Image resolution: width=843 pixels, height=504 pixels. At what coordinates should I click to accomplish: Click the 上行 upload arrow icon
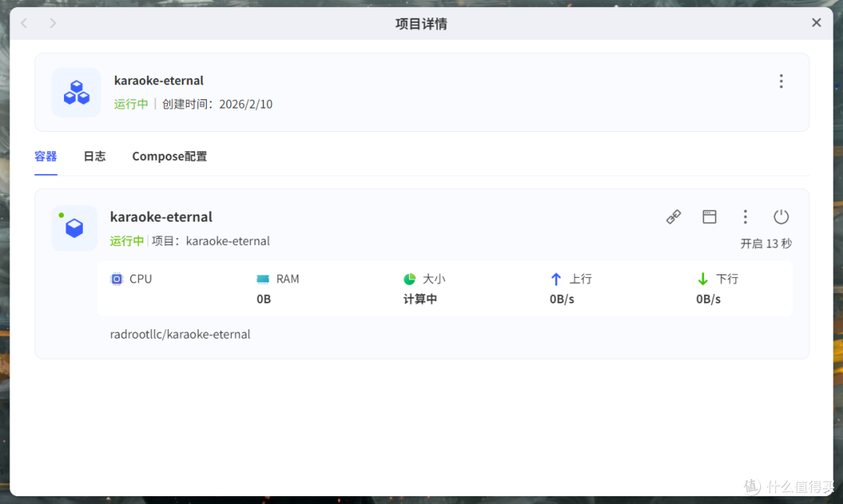click(x=556, y=279)
